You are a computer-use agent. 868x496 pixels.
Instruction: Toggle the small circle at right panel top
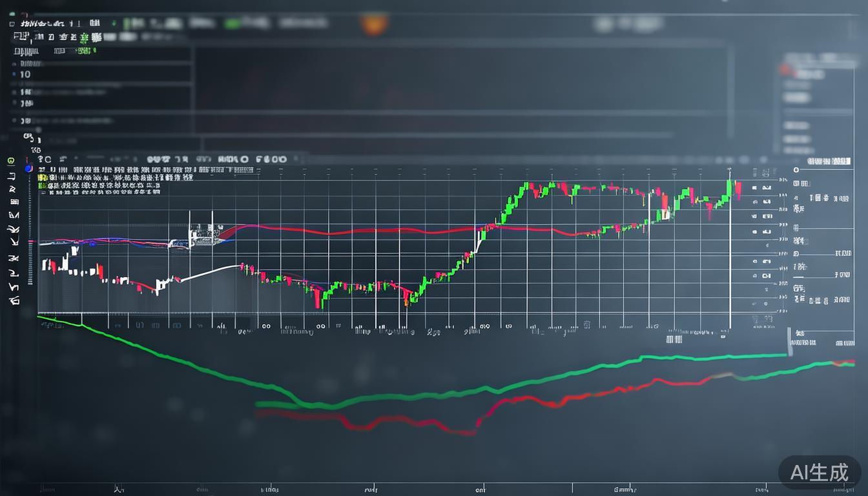pos(796,169)
